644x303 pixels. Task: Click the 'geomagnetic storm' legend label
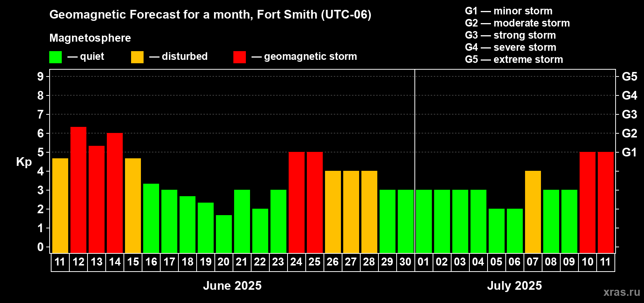pyautogui.click(x=311, y=56)
